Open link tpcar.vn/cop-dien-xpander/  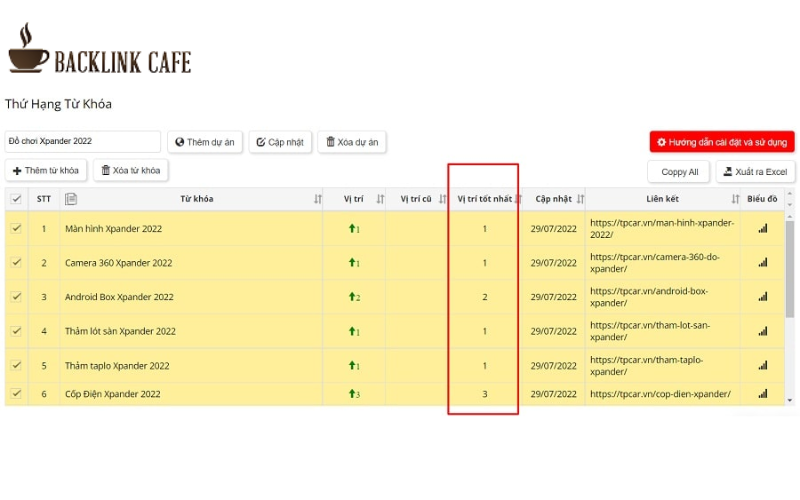[660, 394]
